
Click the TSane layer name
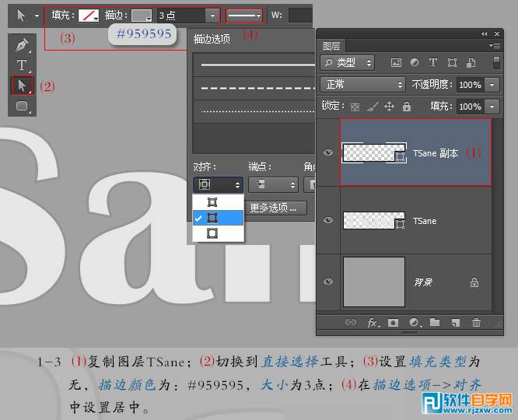pos(425,221)
